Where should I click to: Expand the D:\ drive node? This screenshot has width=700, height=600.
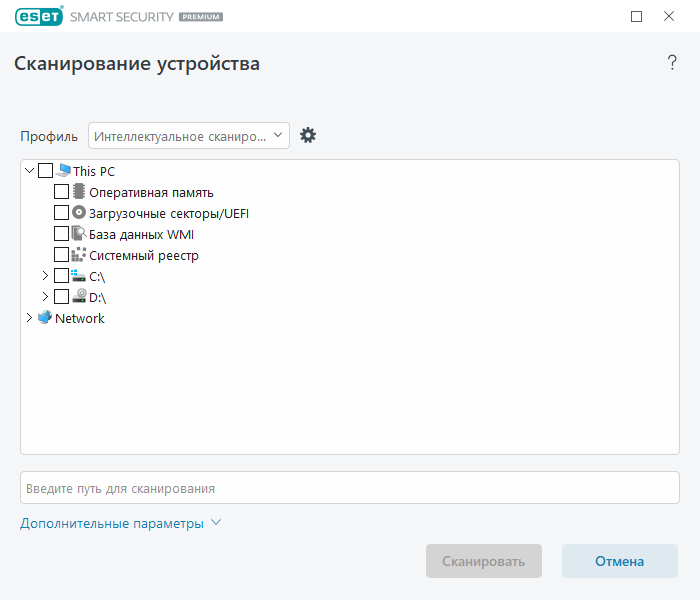click(45, 296)
